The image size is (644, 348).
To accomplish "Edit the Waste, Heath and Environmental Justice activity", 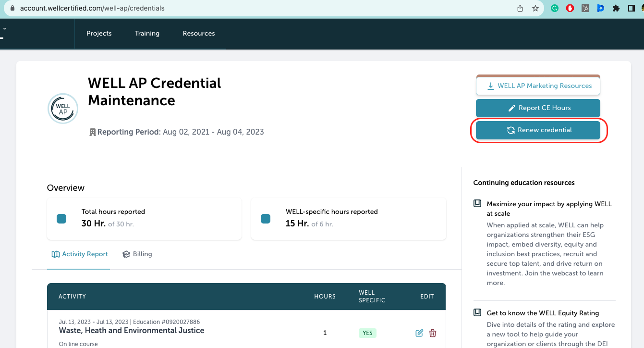I will pyautogui.click(x=419, y=333).
